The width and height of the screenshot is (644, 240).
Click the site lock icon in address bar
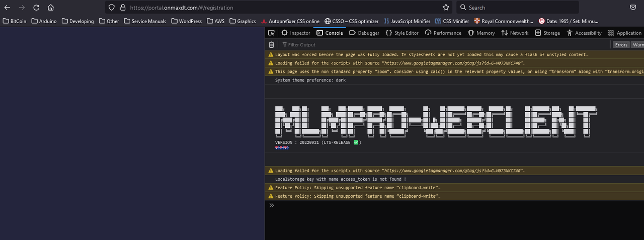[x=123, y=8]
